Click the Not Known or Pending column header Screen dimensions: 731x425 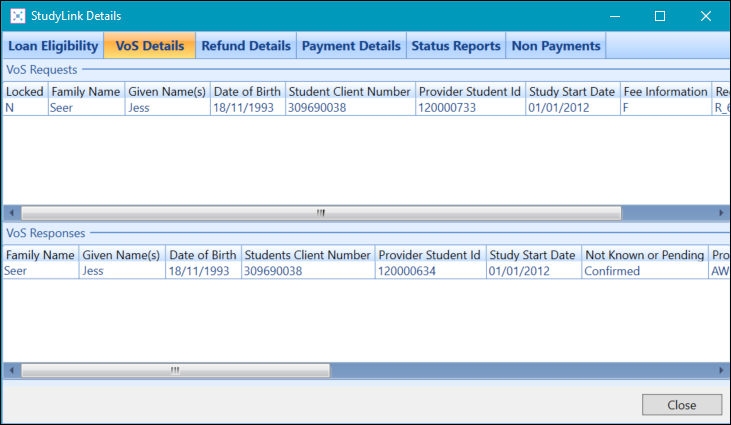coord(645,255)
